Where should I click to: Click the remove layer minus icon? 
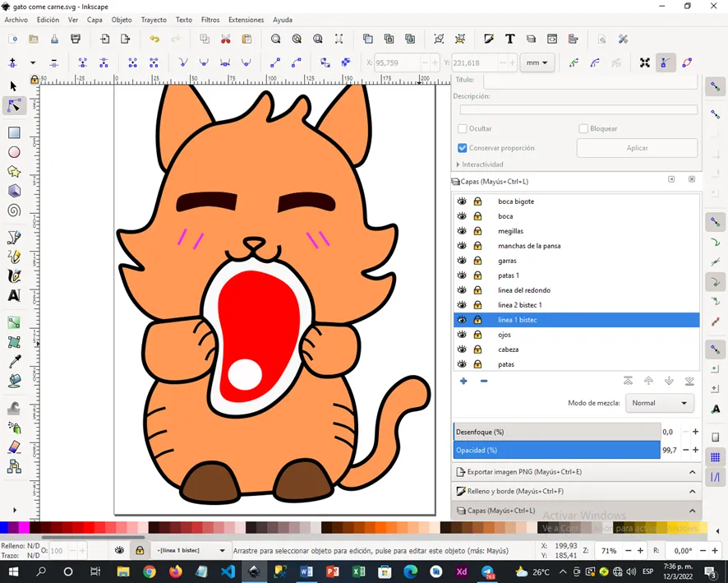(484, 382)
